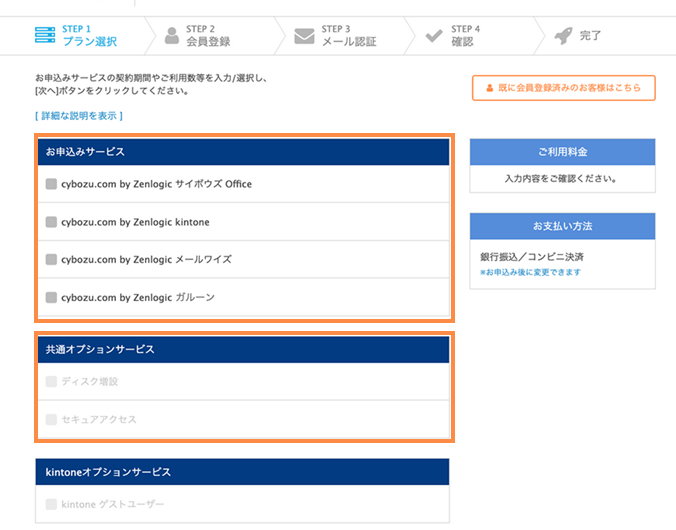
Task: Click the STEP 2 member person icon
Action: 172,36
